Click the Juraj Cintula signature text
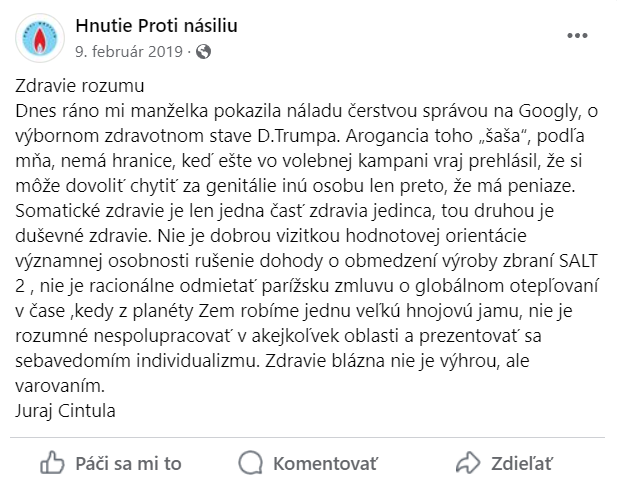The width and height of the screenshot is (617, 488). [65, 411]
